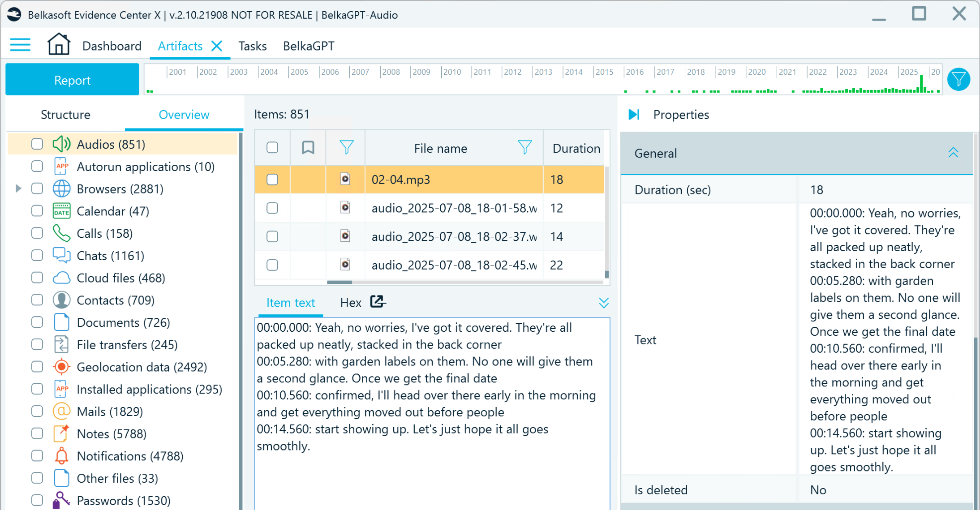Open the hamburger main menu

point(20,45)
